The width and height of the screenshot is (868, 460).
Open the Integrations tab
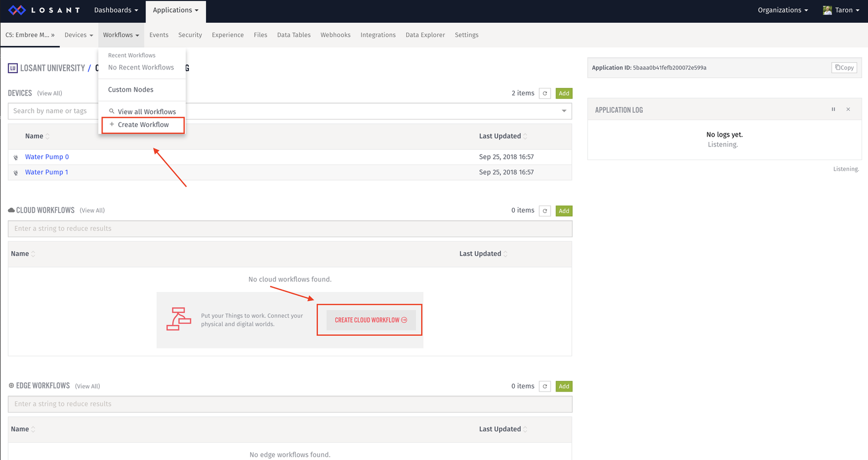pyautogui.click(x=378, y=35)
